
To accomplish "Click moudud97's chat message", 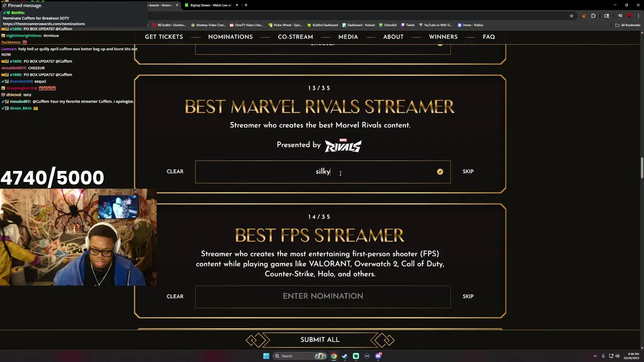I will click(x=68, y=102).
